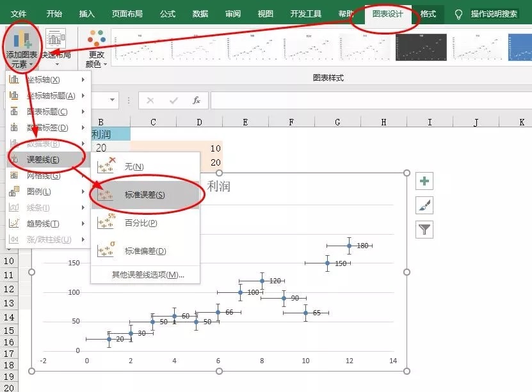Screen dimensions: 532x392
Task: Select the blue chart style thumbnail
Action: 520,47
